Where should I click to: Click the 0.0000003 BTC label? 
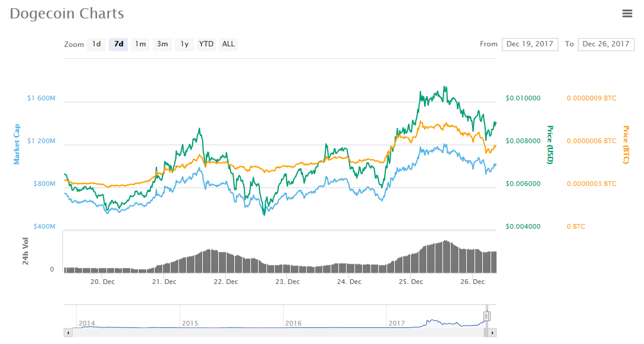(x=592, y=184)
